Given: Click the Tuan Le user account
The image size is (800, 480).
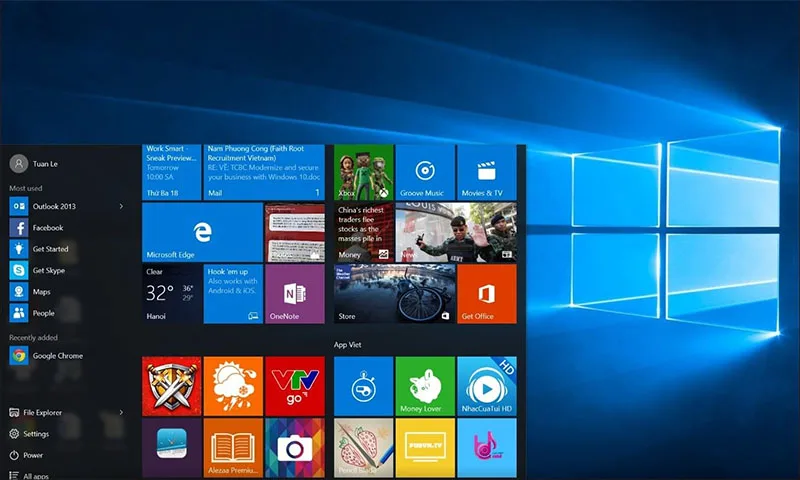Looking at the screenshot, I should pyautogui.click(x=34, y=164).
